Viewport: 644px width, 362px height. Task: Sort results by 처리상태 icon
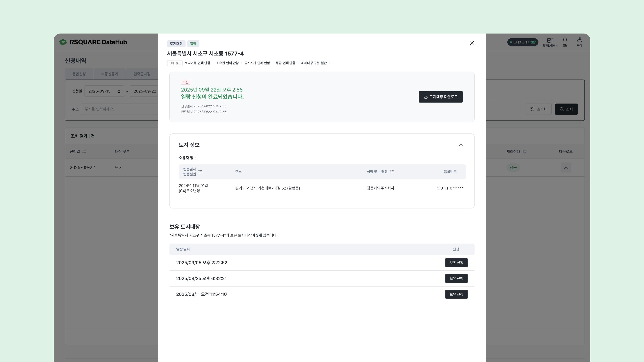click(524, 151)
